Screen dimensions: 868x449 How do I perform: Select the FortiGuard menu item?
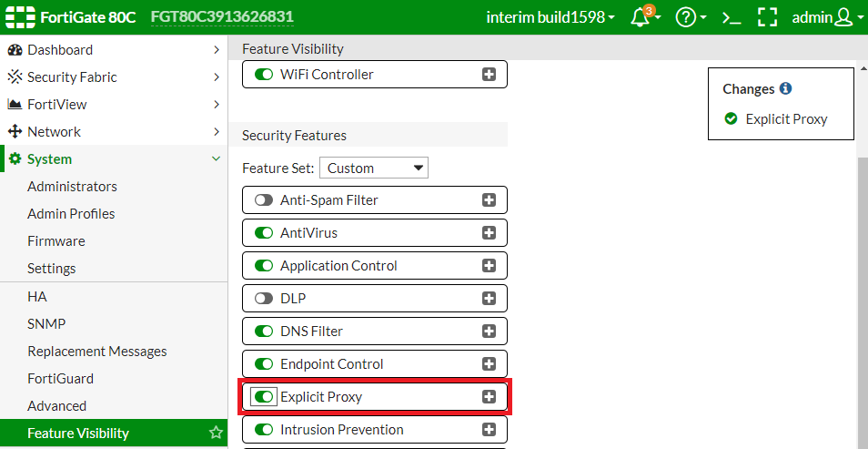pos(60,378)
